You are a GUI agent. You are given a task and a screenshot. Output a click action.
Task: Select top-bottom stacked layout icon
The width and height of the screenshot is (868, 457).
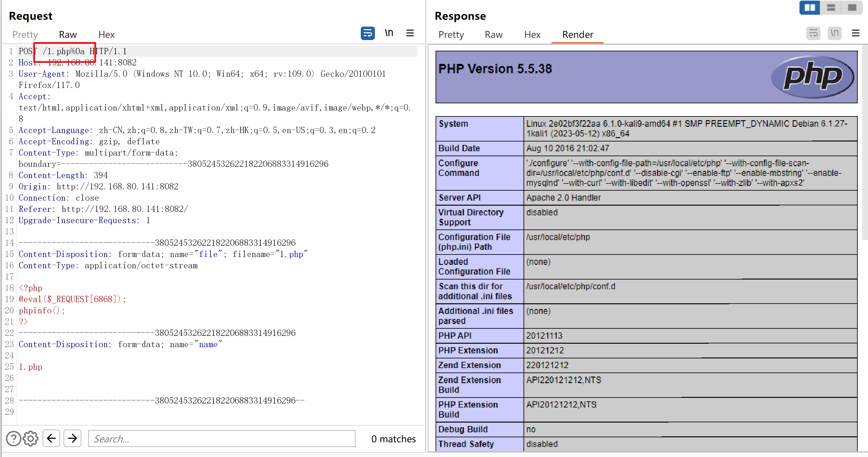[830, 8]
